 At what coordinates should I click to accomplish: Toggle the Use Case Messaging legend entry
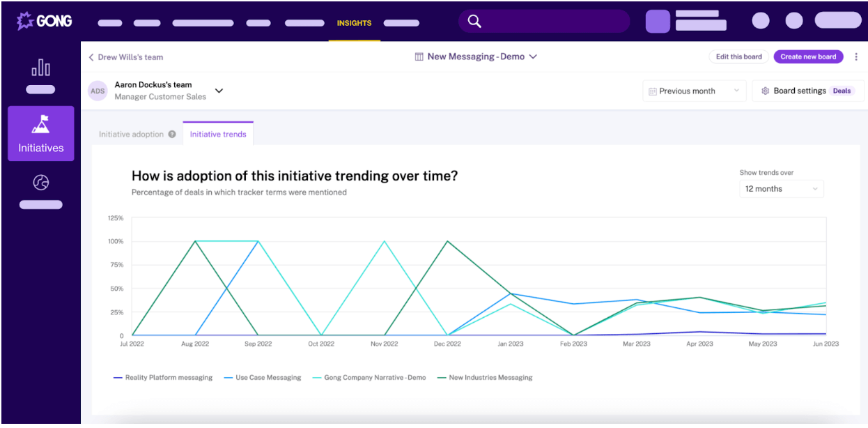click(263, 378)
